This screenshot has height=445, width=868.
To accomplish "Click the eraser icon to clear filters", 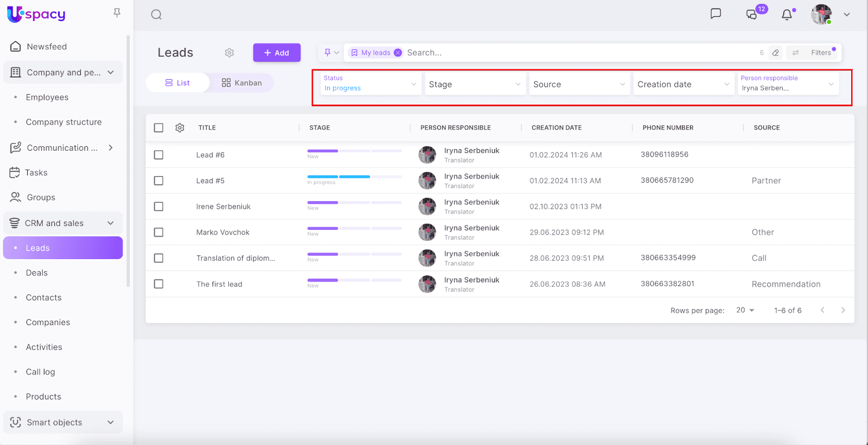I will tap(776, 53).
